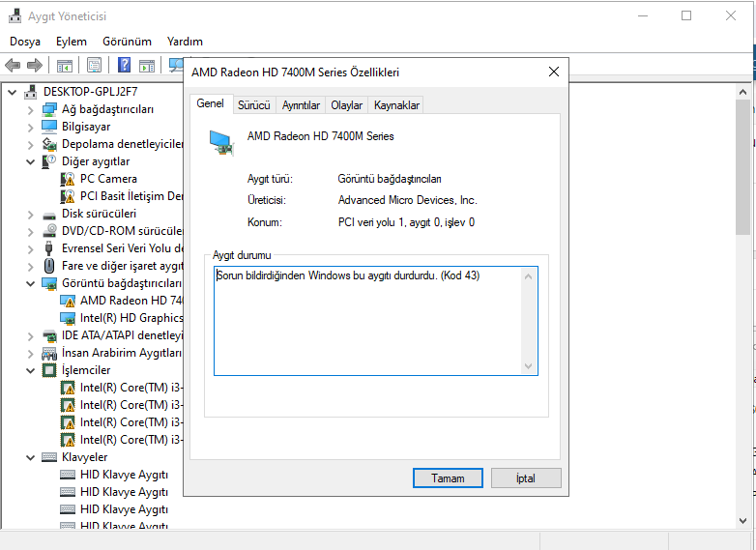Click the Show/Hide console tree icon
Viewport: 756px width, 550px height.
[x=65, y=65]
